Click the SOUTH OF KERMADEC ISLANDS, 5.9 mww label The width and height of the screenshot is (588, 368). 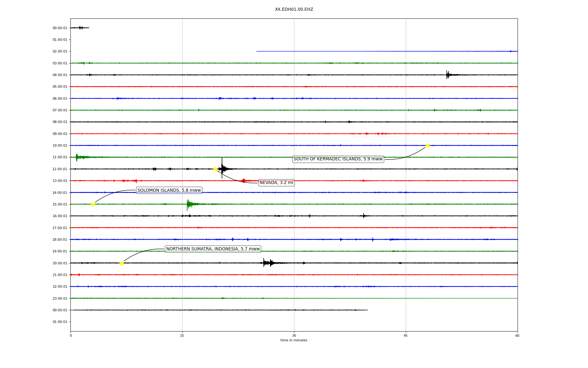pos(338,159)
